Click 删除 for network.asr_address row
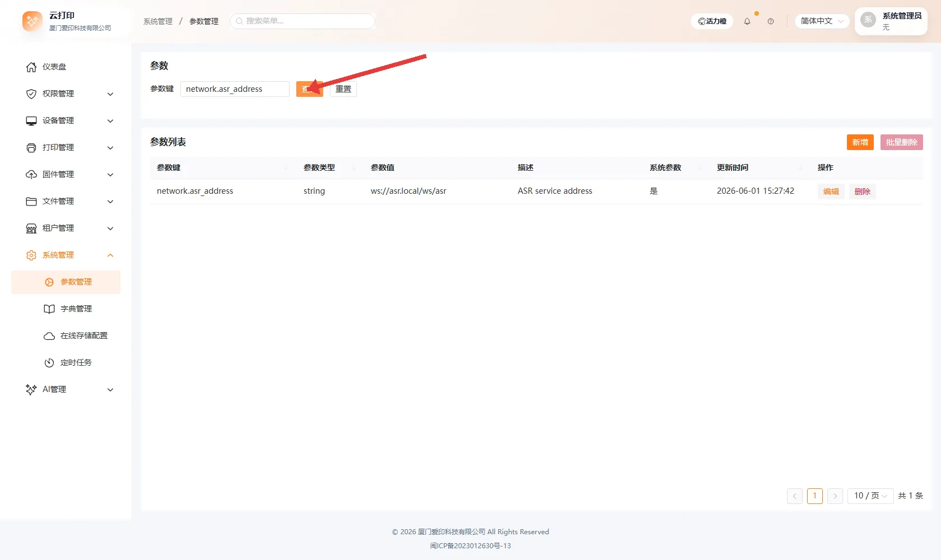The width and height of the screenshot is (941, 560). click(x=863, y=192)
